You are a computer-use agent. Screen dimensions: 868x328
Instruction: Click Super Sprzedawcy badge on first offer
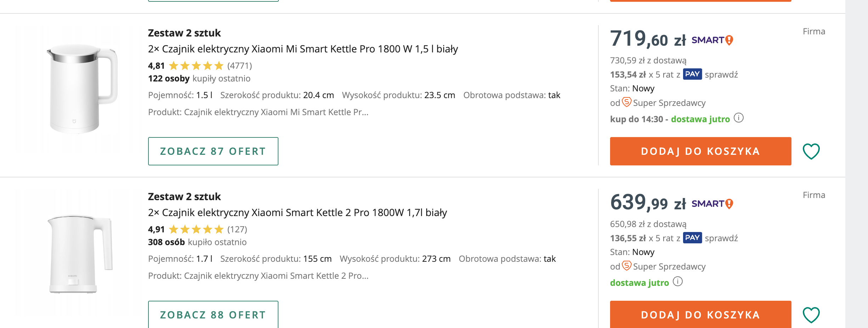[x=627, y=102]
